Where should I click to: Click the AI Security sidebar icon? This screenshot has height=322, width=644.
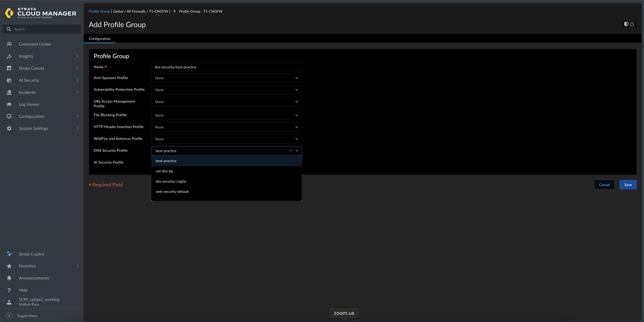point(9,80)
